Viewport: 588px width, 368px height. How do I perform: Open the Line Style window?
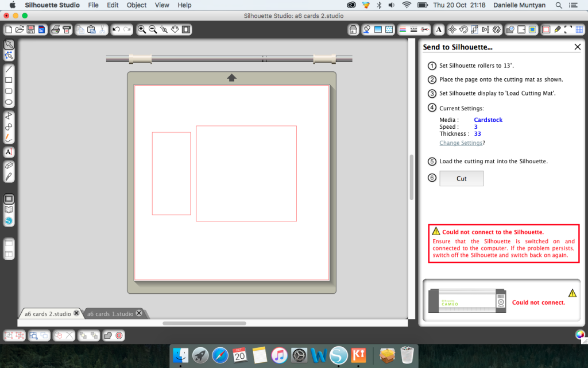[x=413, y=29]
